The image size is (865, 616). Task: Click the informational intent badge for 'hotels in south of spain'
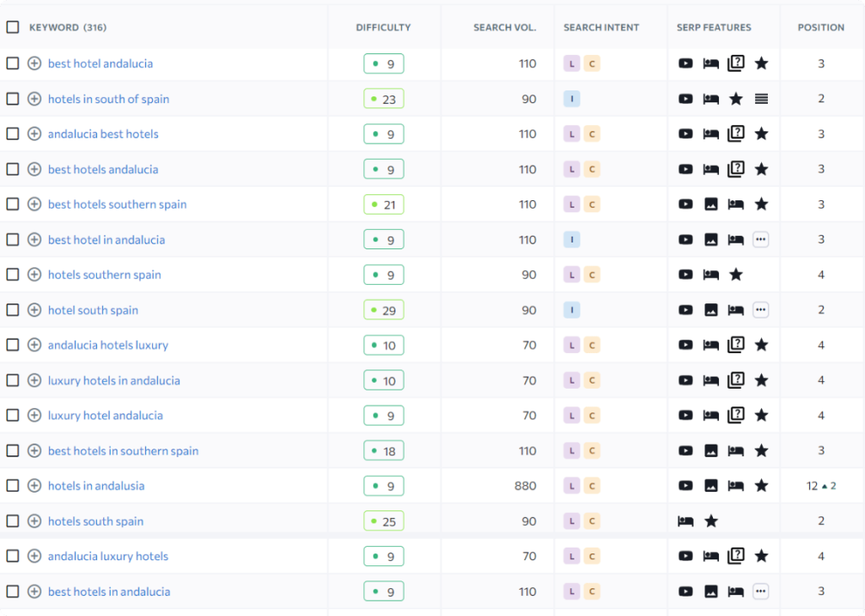tap(572, 99)
